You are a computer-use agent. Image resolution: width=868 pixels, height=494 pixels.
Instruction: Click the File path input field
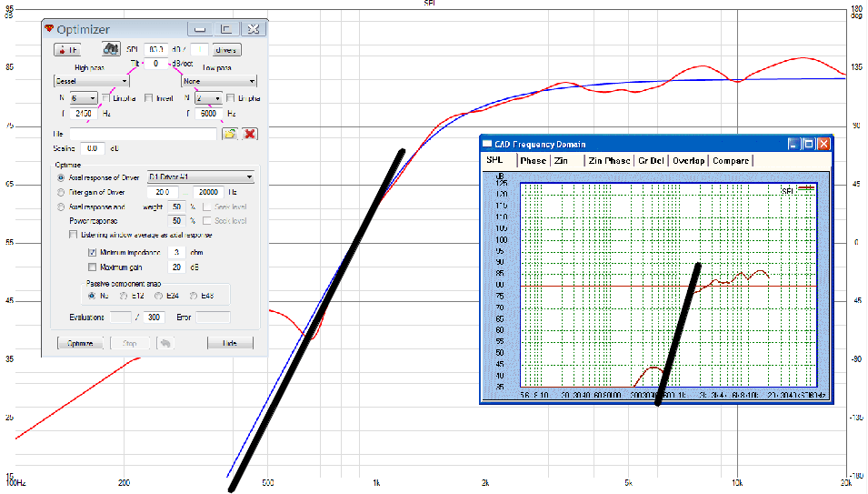pyautogui.click(x=143, y=134)
